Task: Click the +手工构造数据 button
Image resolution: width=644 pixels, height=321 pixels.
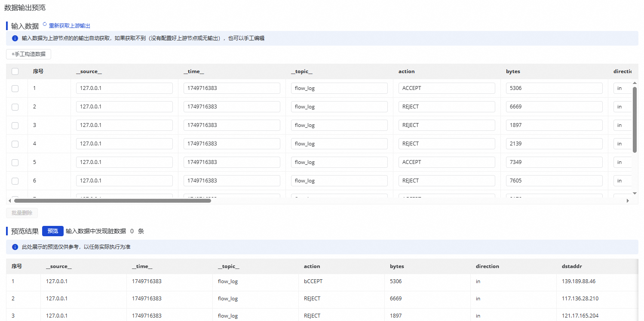Action: 28,54
